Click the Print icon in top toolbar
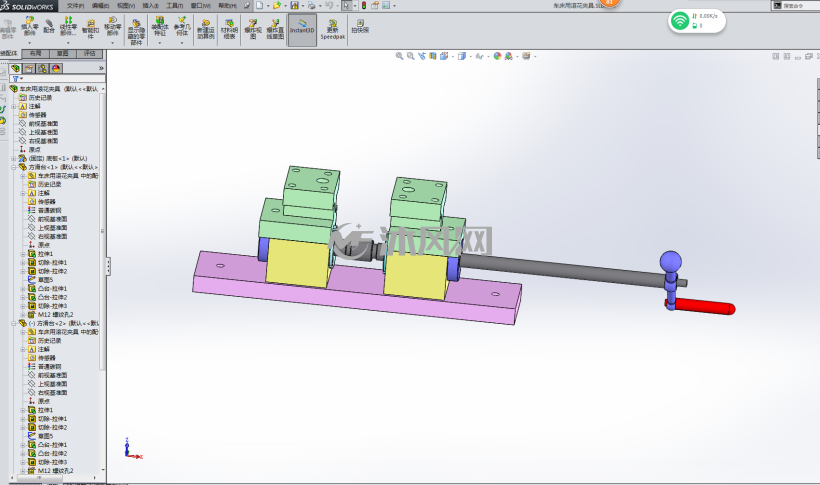Image resolution: width=820 pixels, height=485 pixels. click(311, 5)
